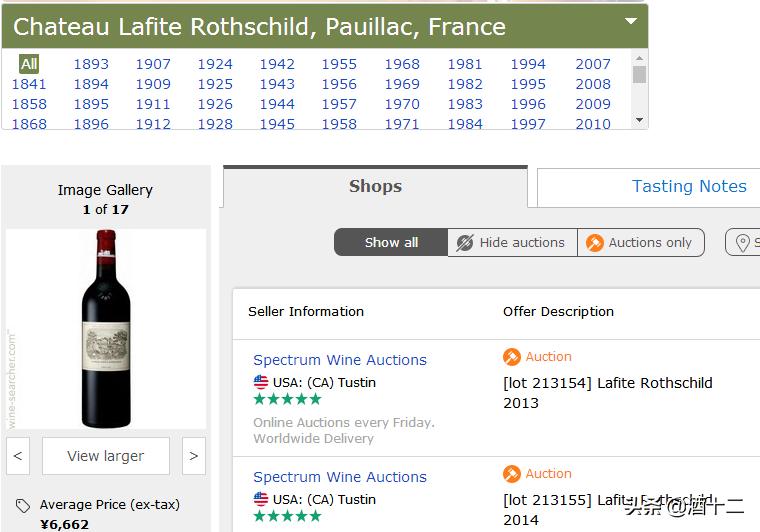Screen dimensions: 760x532
Task: Toggle the Hide auctions filter
Action: tap(512, 243)
